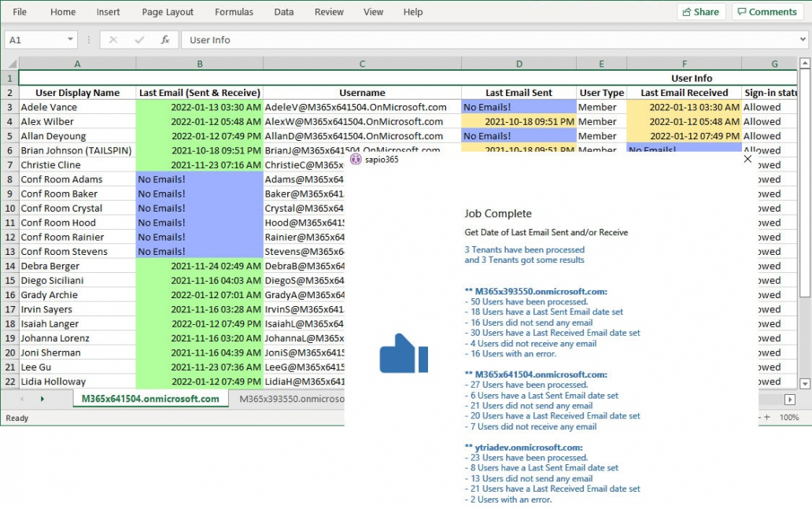812x509 pixels.
Task: Open the Comments pane button
Action: pyautogui.click(x=767, y=12)
